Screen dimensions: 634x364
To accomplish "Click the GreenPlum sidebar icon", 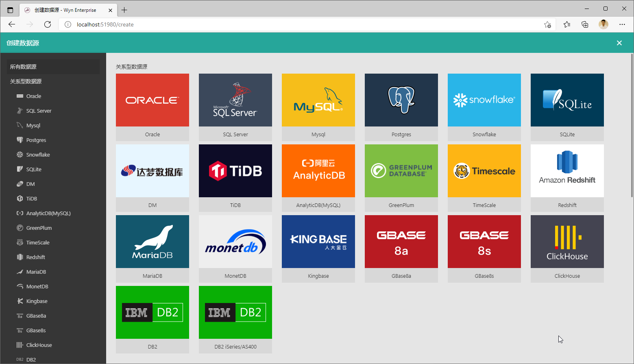I will [x=20, y=228].
